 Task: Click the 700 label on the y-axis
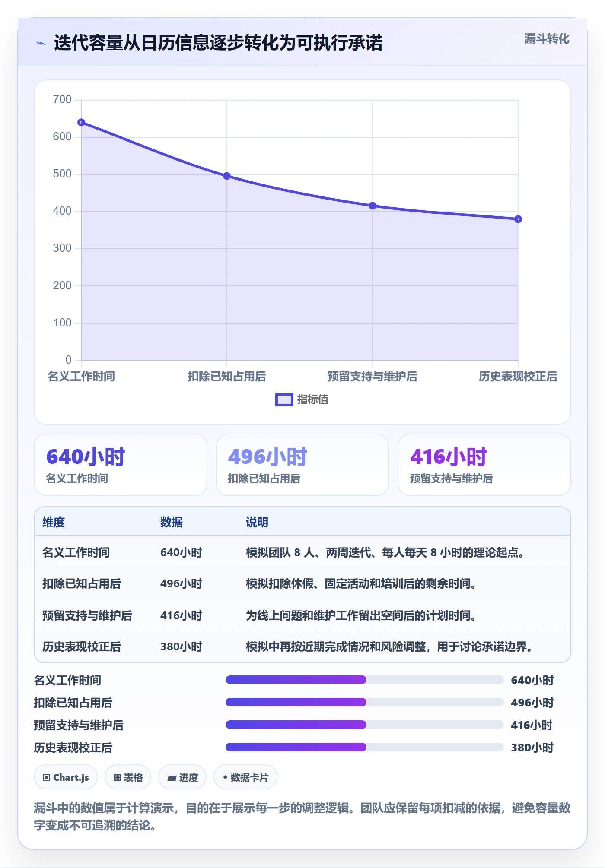tap(62, 100)
